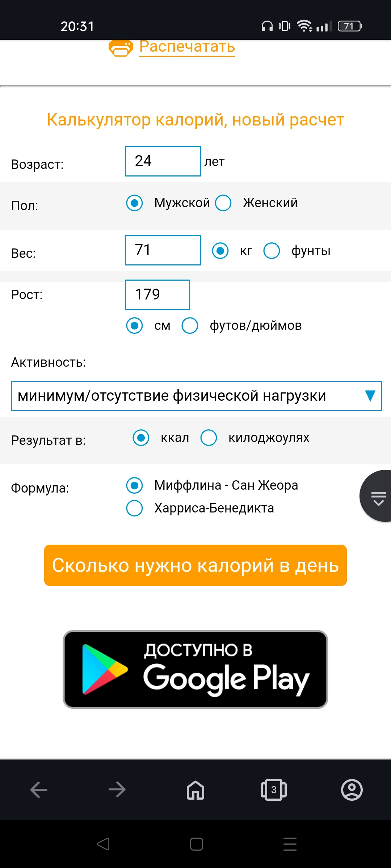Select the Женский gender radio button

223,203
